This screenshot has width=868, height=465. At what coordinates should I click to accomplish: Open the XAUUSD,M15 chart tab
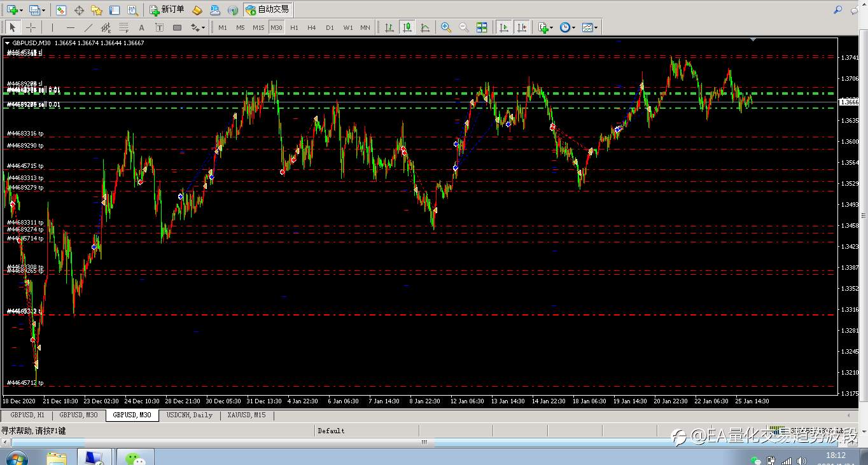[246, 415]
